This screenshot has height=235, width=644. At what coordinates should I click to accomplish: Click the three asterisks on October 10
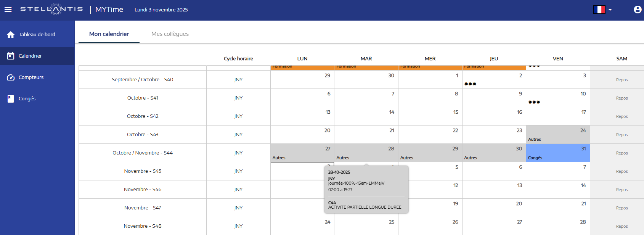point(534,102)
